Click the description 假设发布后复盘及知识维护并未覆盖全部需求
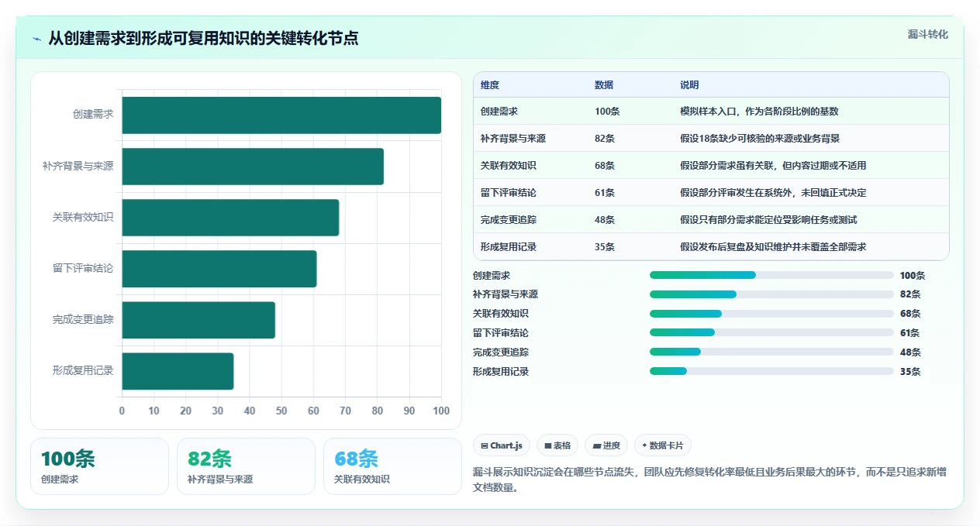 [773, 247]
